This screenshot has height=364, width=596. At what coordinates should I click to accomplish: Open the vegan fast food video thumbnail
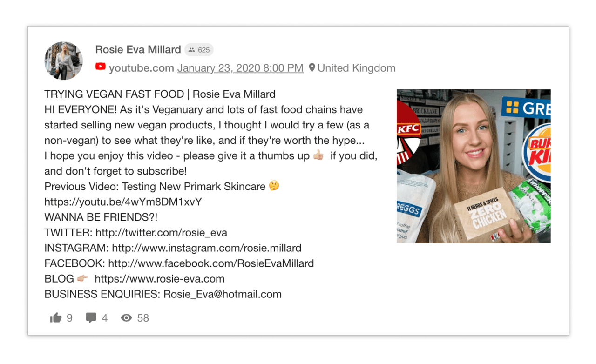pos(473,166)
